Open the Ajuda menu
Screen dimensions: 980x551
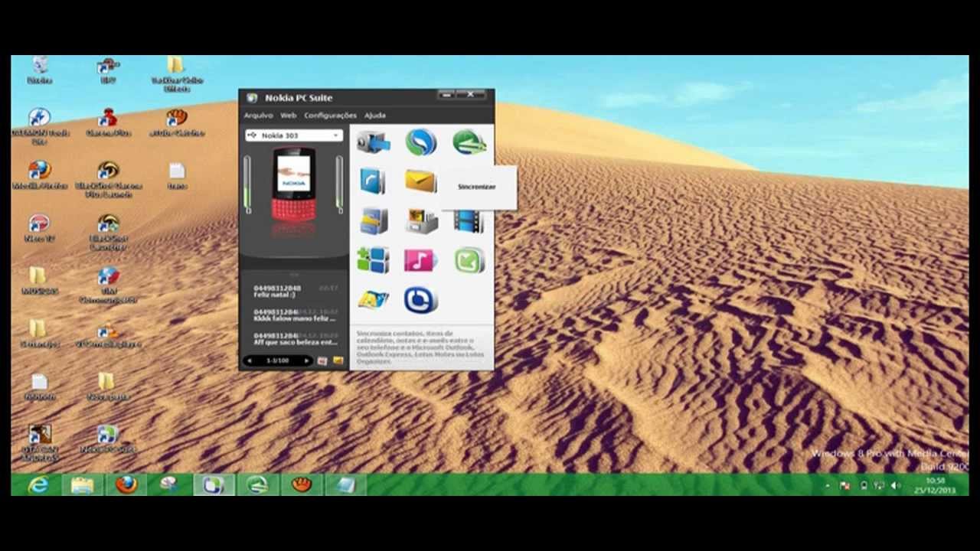[x=375, y=116]
